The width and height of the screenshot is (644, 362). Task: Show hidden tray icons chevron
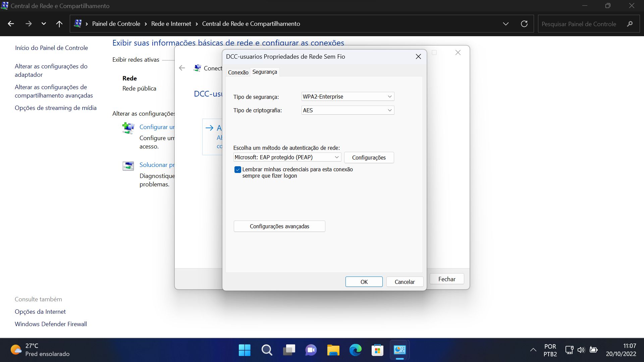[533, 350]
